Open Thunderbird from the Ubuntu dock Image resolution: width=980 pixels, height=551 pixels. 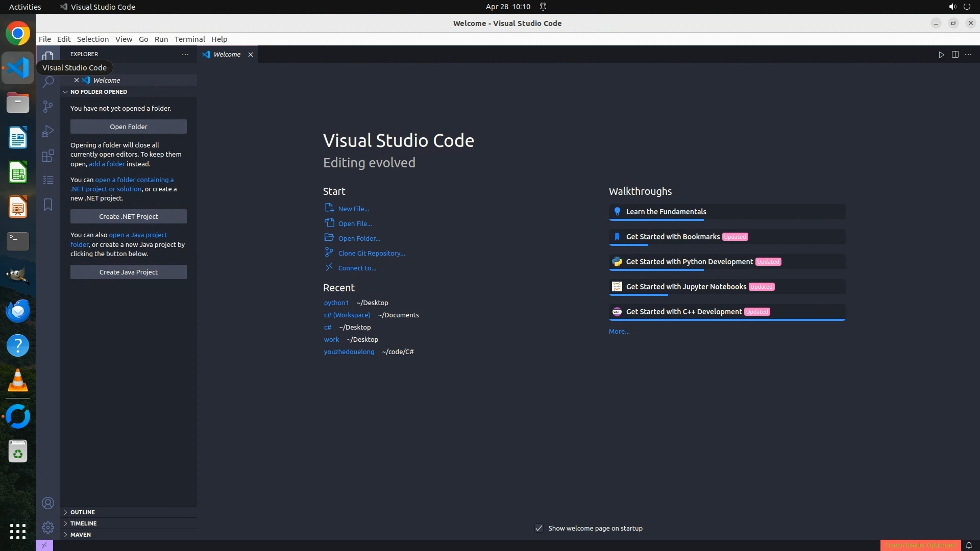(18, 311)
